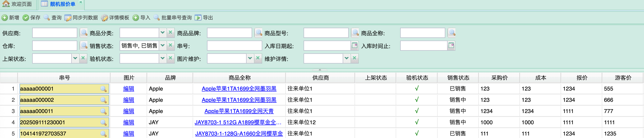The height and width of the screenshot is (138, 644).
Task: Open the 上架状态 dropdown list
Action: pyautogui.click(x=75, y=58)
